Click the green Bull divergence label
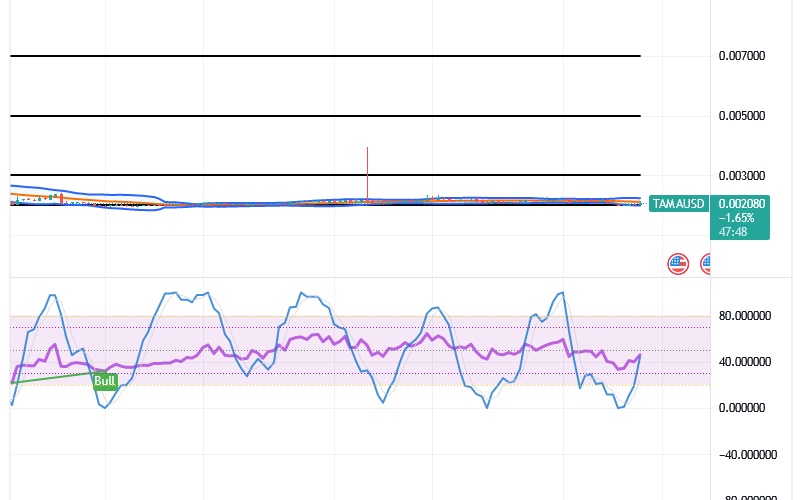Viewport: 802px width, 500px height. coord(105,381)
